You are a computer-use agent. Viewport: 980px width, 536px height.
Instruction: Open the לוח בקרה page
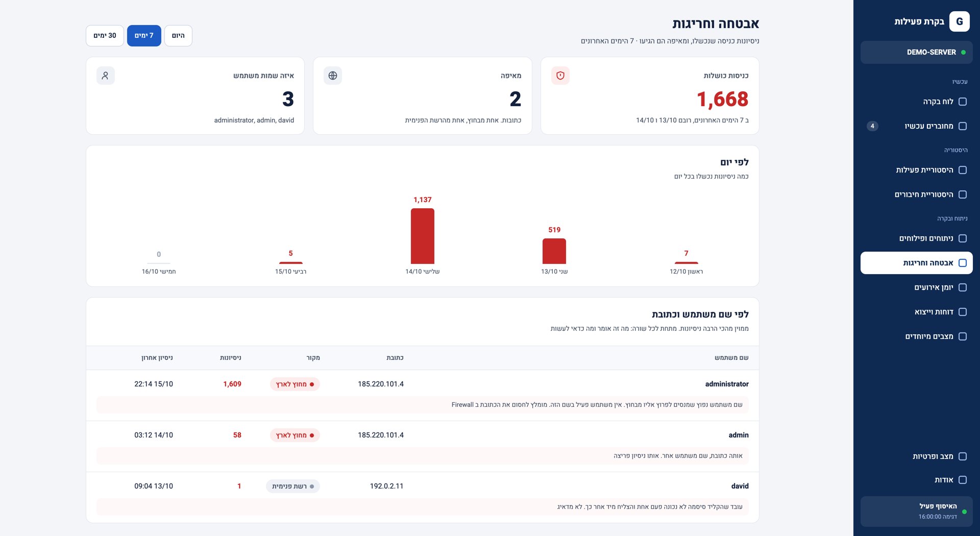pos(916,102)
